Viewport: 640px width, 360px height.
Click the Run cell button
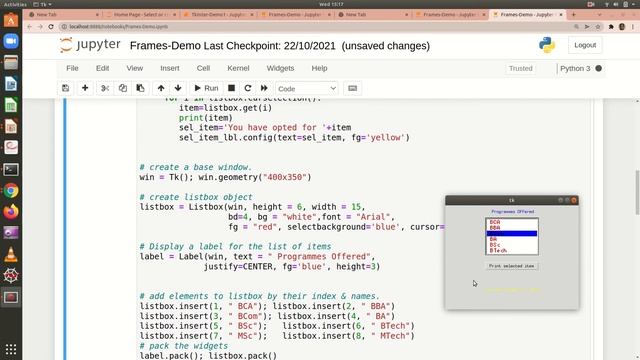click(206, 88)
